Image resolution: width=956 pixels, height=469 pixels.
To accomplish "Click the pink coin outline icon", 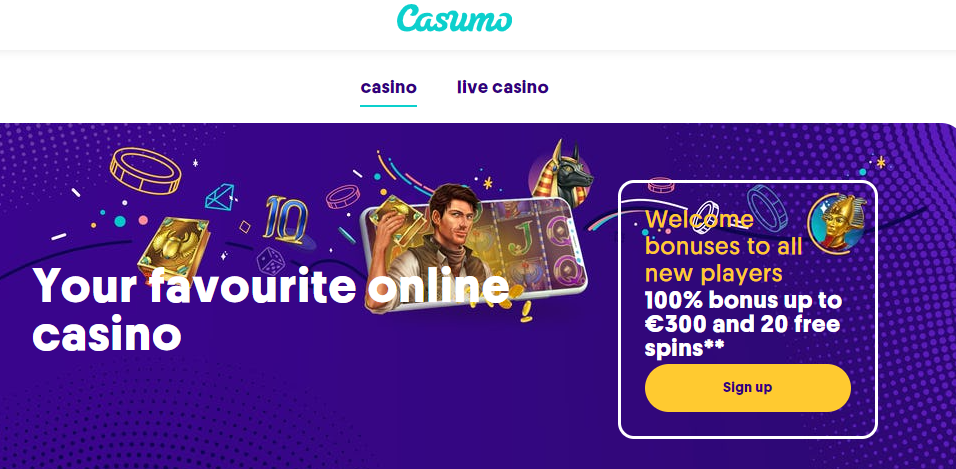I will [x=343, y=196].
